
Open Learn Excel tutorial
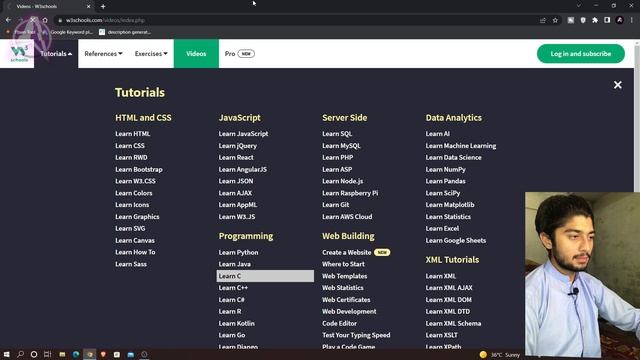tap(442, 229)
